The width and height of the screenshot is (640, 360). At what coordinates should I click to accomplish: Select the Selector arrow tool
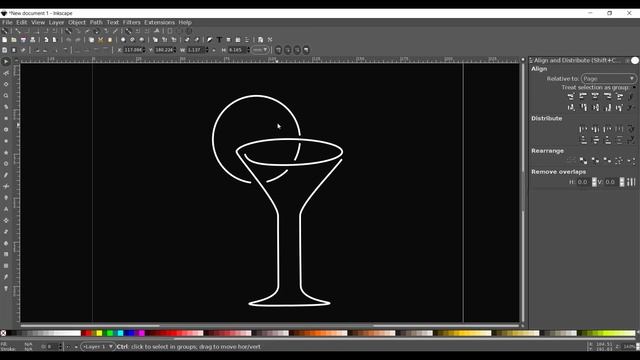[x=6, y=62]
